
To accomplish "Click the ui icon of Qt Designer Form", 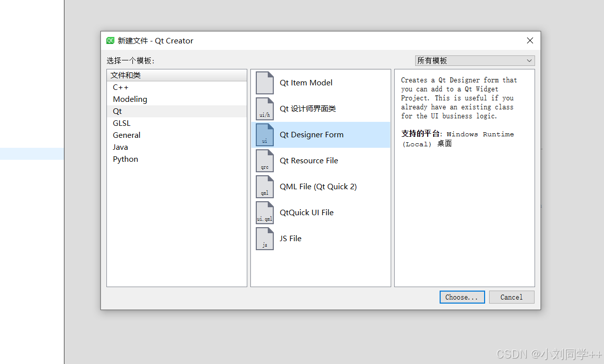I will click(x=265, y=135).
